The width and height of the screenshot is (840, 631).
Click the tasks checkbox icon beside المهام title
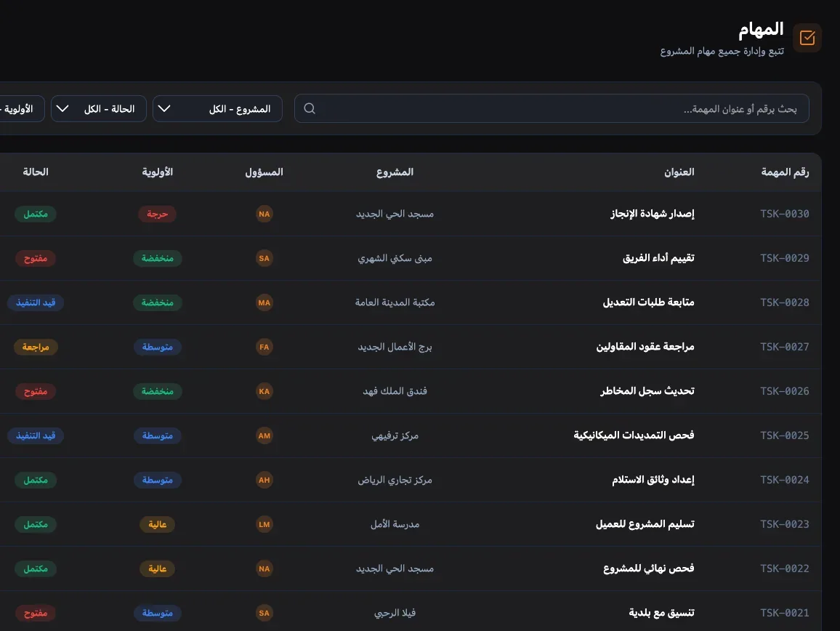tap(807, 38)
